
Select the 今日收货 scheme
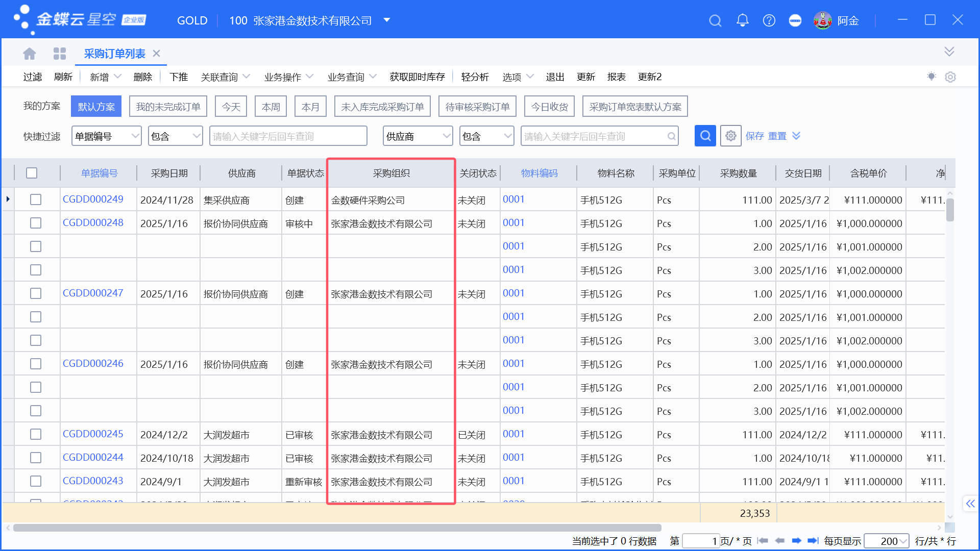point(550,107)
